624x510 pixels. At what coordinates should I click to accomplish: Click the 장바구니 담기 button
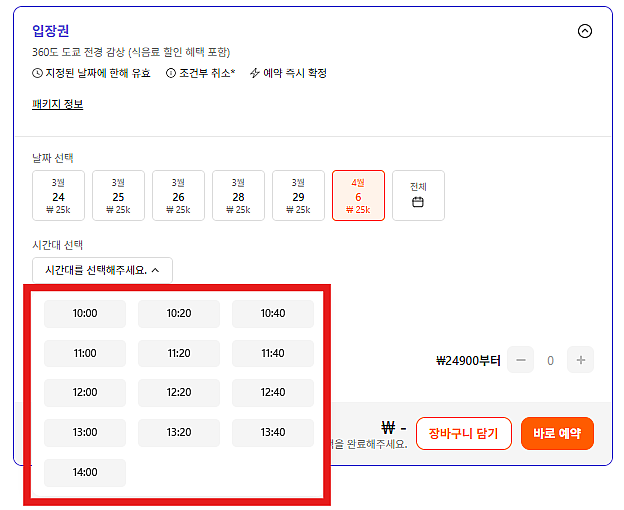pyautogui.click(x=464, y=433)
